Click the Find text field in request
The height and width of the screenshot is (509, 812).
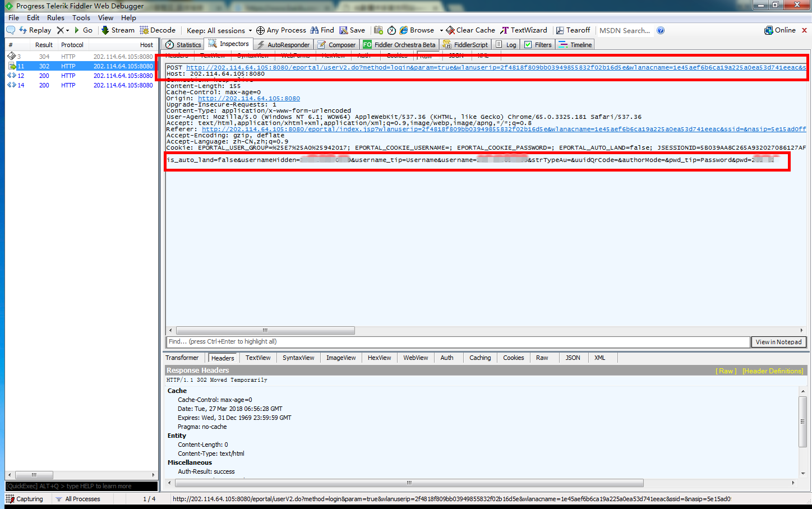point(458,341)
